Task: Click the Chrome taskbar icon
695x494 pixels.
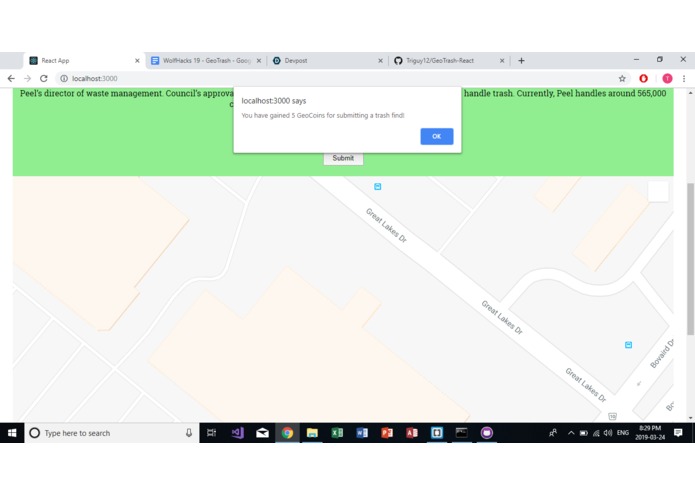Action: click(x=287, y=433)
